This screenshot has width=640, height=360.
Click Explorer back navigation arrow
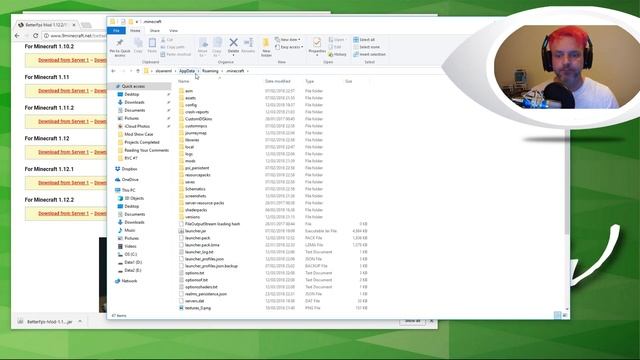(113, 71)
